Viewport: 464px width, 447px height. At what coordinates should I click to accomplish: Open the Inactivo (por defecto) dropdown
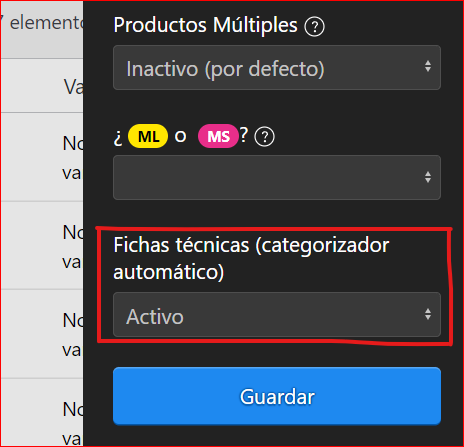click(x=277, y=68)
